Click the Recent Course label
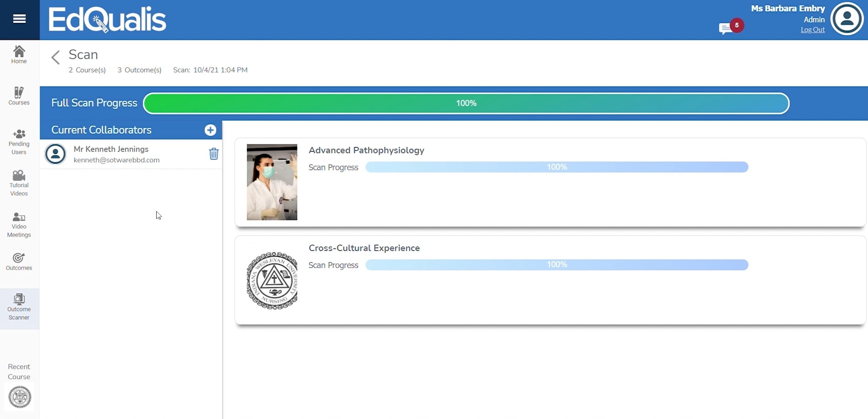 19,372
